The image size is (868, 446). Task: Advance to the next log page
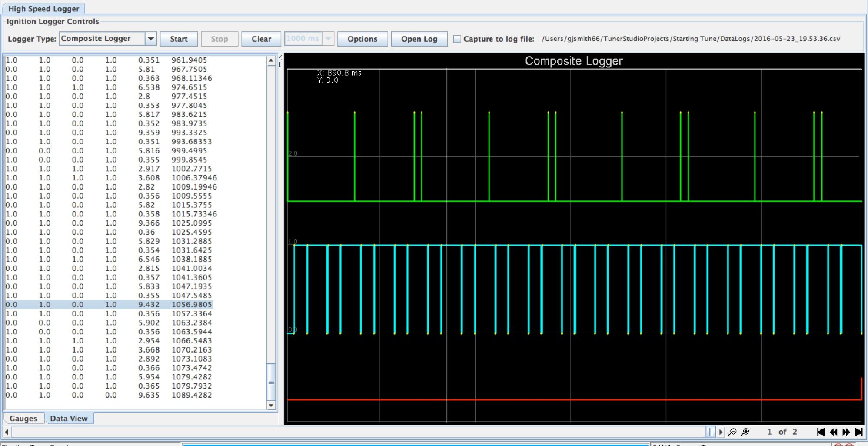(846, 432)
